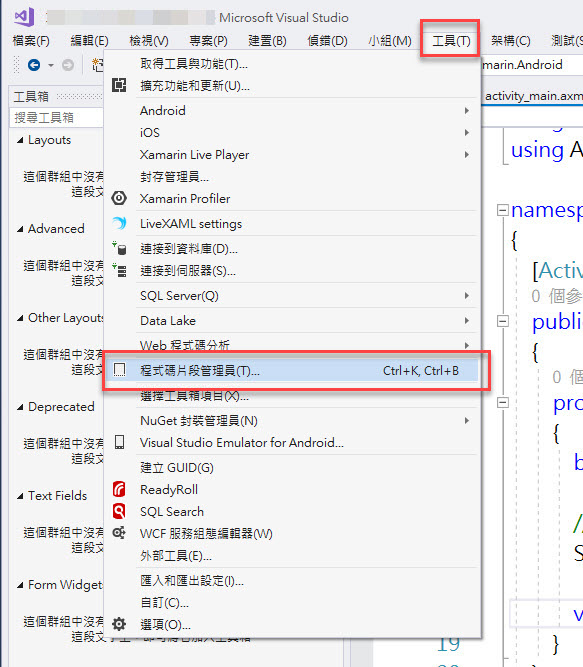Viewport: 583px width, 667px height.
Task: Click the connect to database icon (連接到資料庫)
Action: point(119,248)
